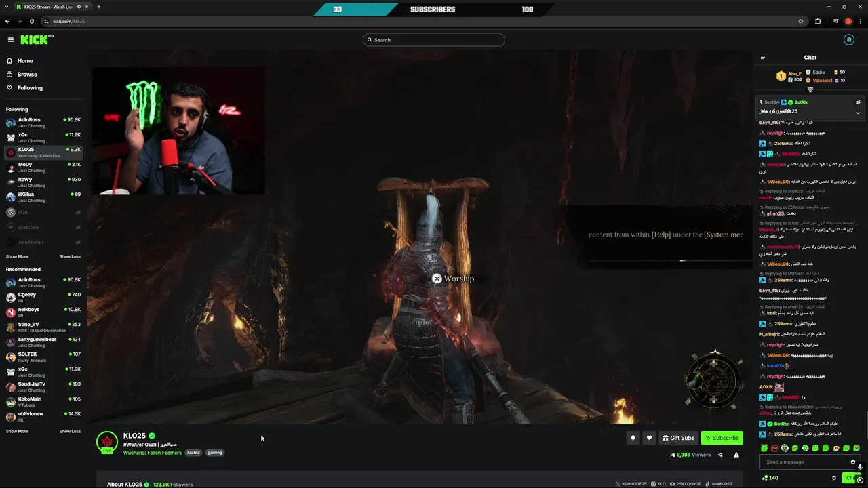Click the Kick search box
The image size is (868, 488).
coord(434,40)
